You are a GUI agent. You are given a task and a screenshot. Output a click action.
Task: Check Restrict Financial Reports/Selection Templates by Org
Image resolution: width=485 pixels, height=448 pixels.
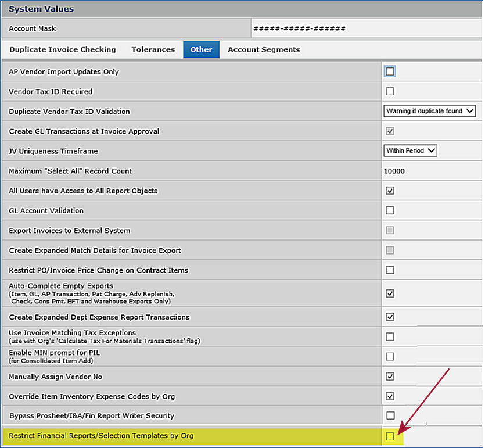click(x=390, y=436)
